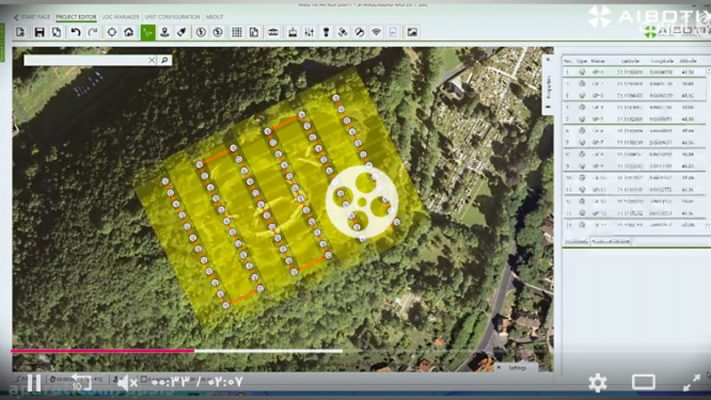The width and height of the screenshot is (711, 400).
Task: Unmute the video volume
Action: point(127,383)
